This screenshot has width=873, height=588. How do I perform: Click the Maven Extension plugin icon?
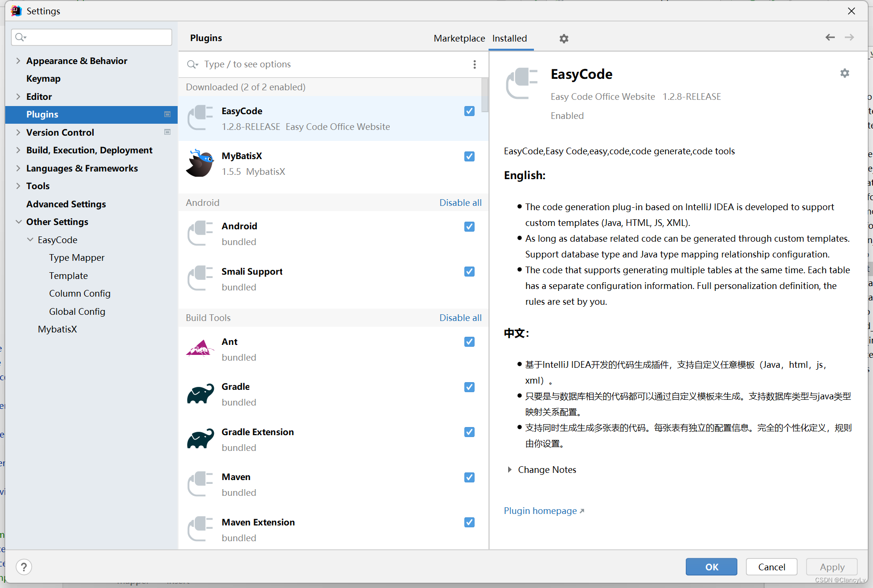(x=200, y=530)
